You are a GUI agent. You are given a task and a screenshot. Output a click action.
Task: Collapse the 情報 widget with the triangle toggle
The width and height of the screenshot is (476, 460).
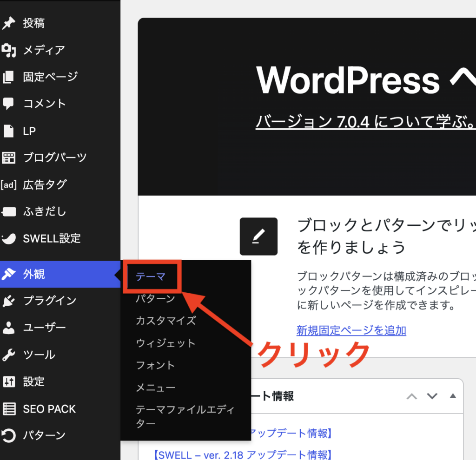(453, 396)
